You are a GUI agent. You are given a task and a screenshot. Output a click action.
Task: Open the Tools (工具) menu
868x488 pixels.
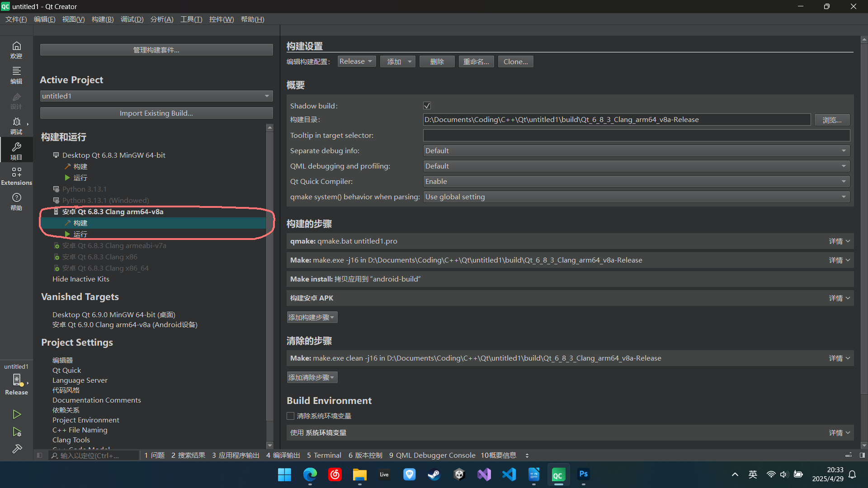point(191,19)
